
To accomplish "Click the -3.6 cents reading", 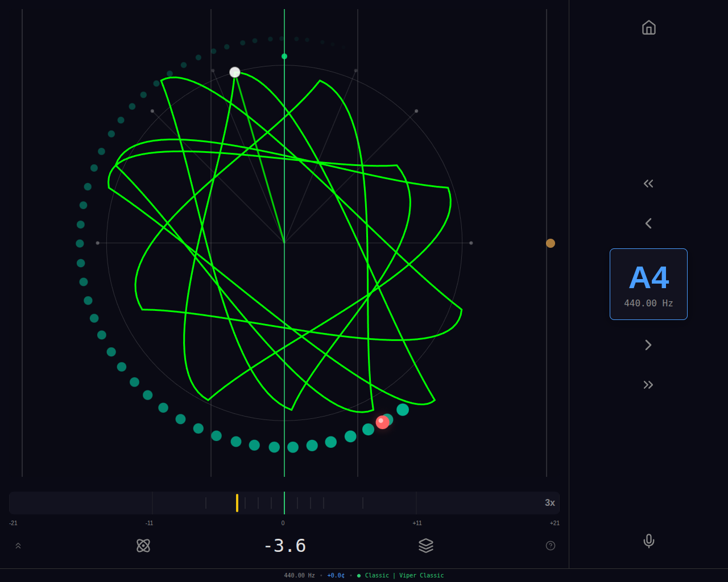I will point(284,546).
